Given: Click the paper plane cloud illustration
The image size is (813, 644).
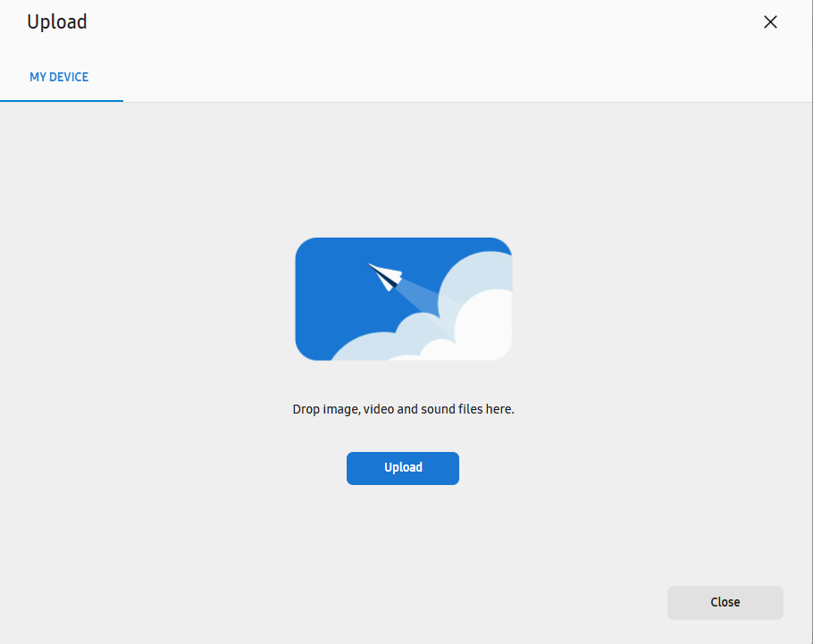Looking at the screenshot, I should (x=404, y=299).
